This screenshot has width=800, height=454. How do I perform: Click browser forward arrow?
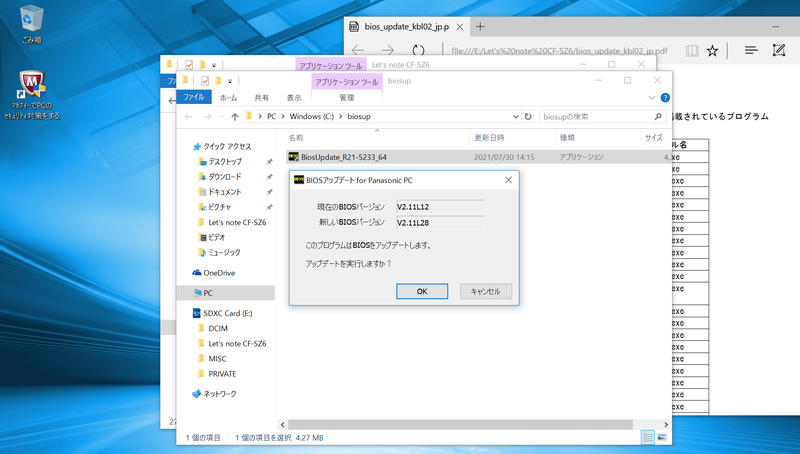388,50
